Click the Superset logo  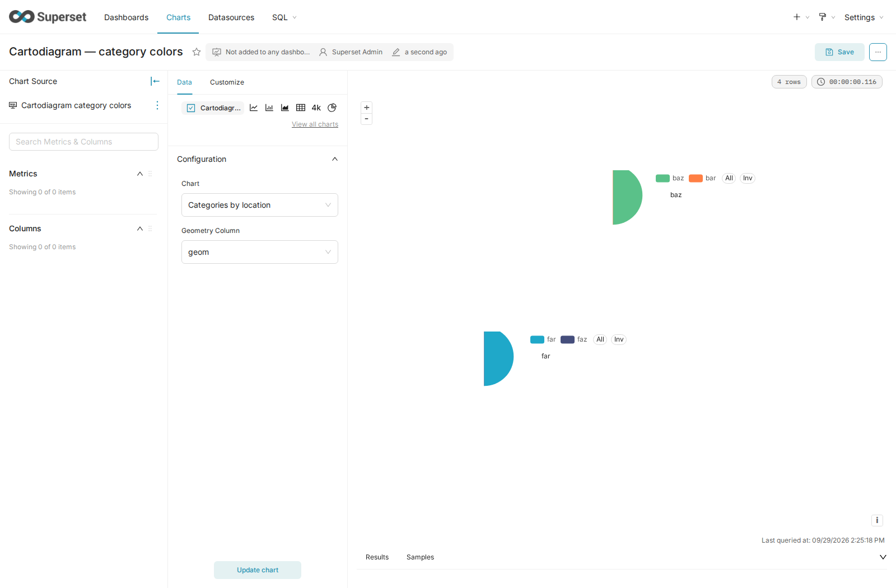(x=48, y=17)
